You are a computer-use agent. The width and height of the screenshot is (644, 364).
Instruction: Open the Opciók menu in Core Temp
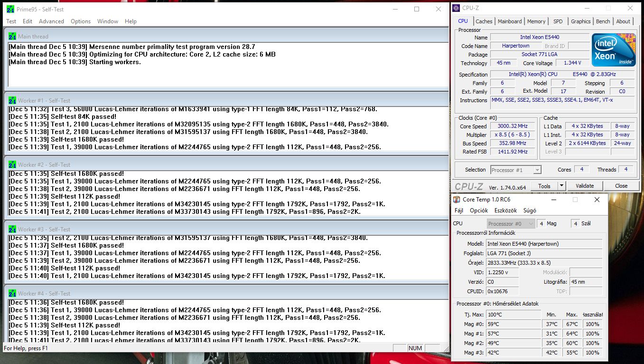(x=479, y=211)
